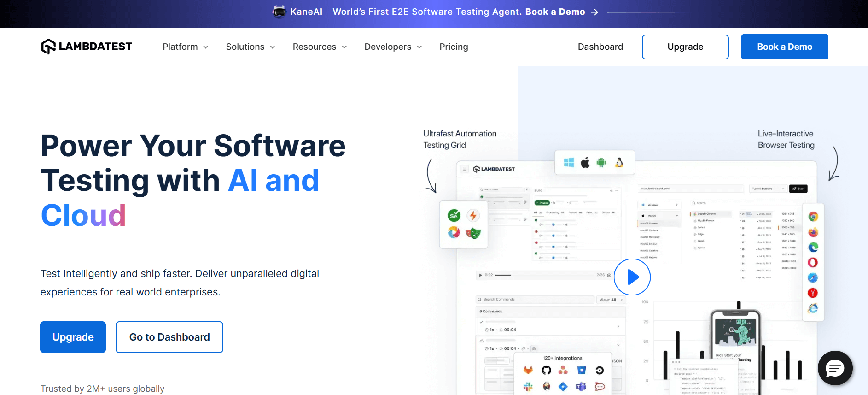Click the Linux penguin icon
Image resolution: width=868 pixels, height=395 pixels.
pos(619,163)
